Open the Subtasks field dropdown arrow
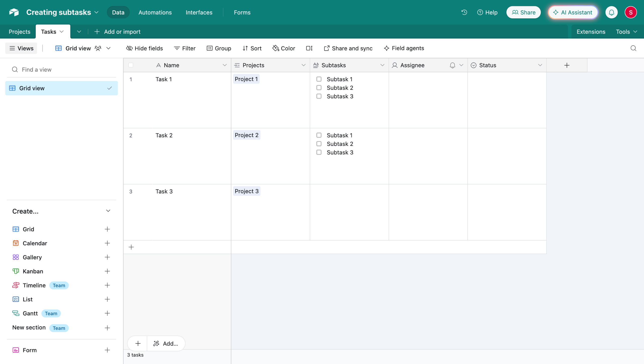Viewport: 644px width, 364px height. tap(382, 65)
